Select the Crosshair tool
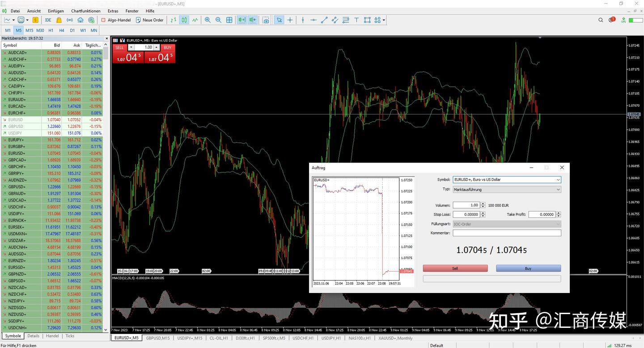The image size is (644, 348). pos(290,20)
